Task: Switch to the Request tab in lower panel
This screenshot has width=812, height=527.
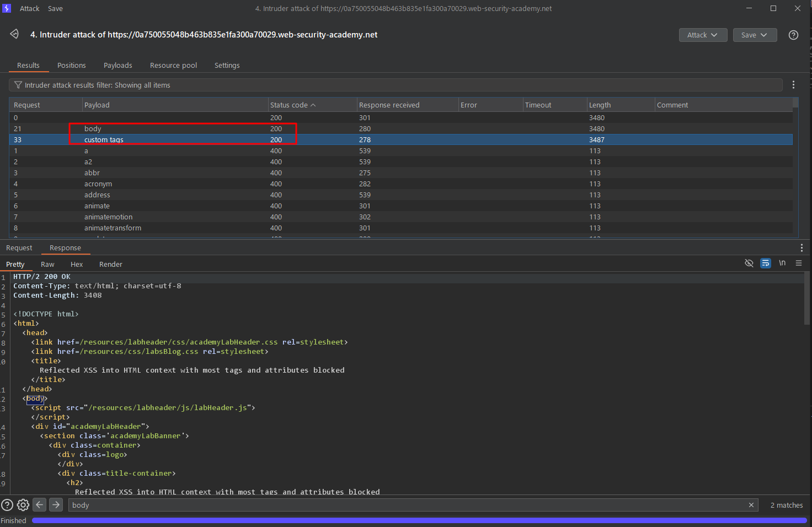Action: (x=19, y=248)
